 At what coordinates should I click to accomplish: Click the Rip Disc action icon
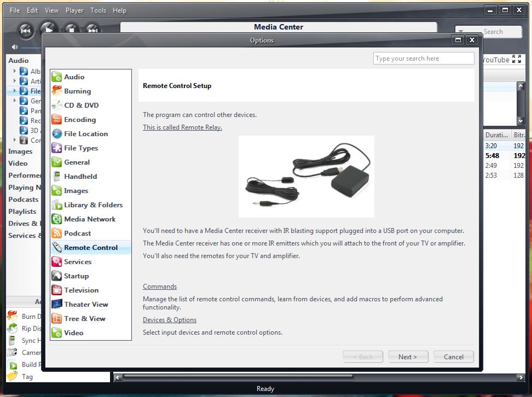pyautogui.click(x=12, y=328)
